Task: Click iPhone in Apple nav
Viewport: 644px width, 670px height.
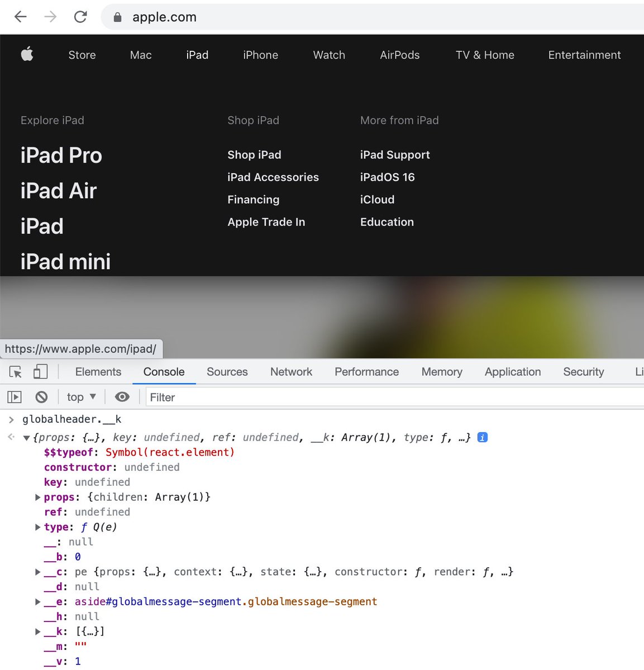Action: 260,55
